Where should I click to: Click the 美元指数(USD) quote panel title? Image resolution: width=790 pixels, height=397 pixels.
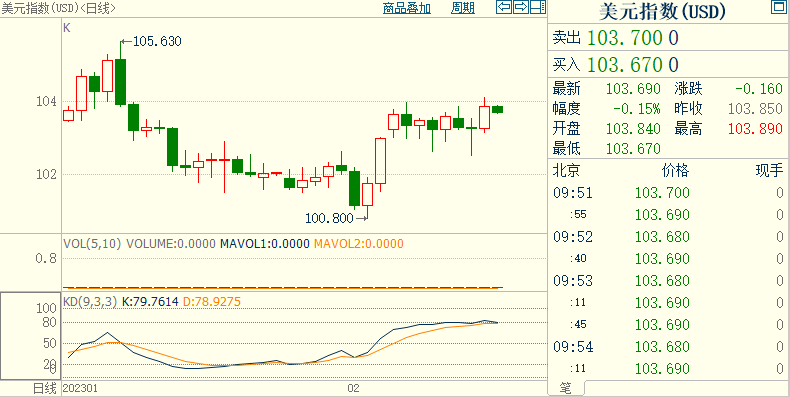click(x=662, y=12)
